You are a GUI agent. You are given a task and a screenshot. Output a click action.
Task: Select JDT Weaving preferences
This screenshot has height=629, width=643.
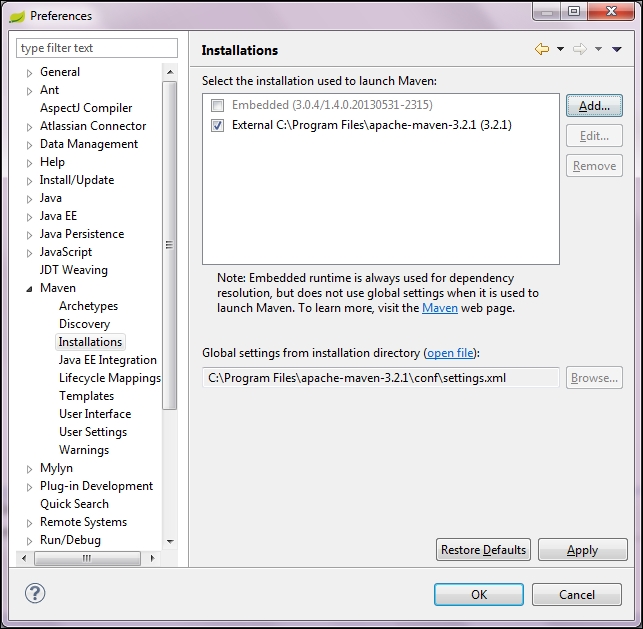[x=74, y=270]
